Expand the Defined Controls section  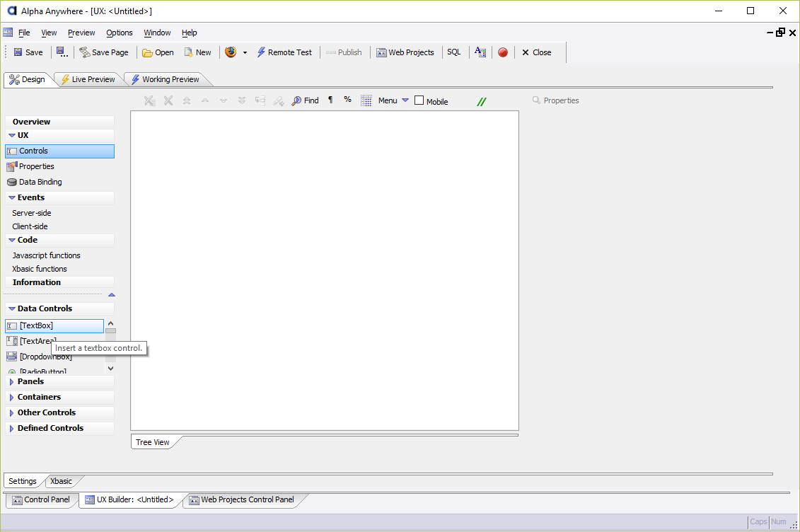point(11,429)
